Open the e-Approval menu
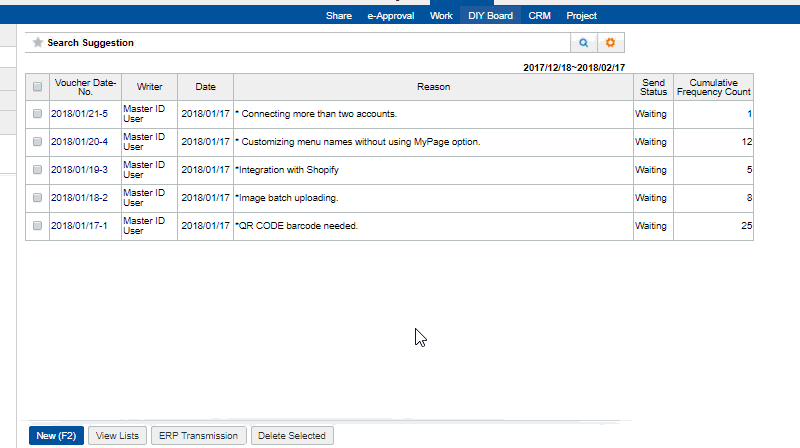This screenshot has width=800, height=448. 391,16
